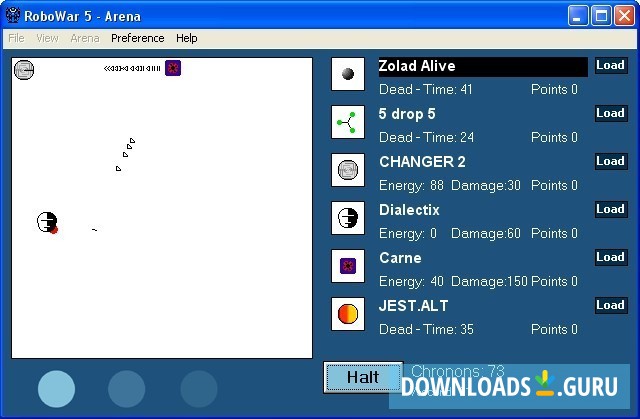This screenshot has height=419, width=640.
Task: Select the Carne robot icon in roster
Action: [x=348, y=266]
